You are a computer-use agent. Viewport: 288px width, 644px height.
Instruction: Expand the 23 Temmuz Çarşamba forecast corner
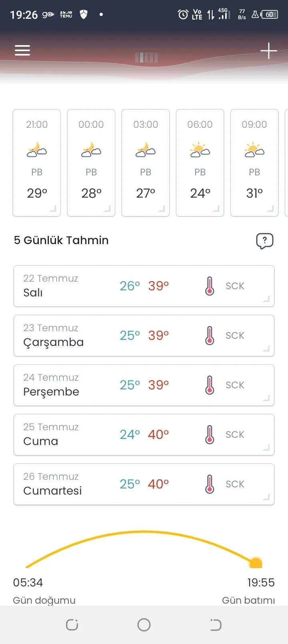pyautogui.click(x=266, y=349)
